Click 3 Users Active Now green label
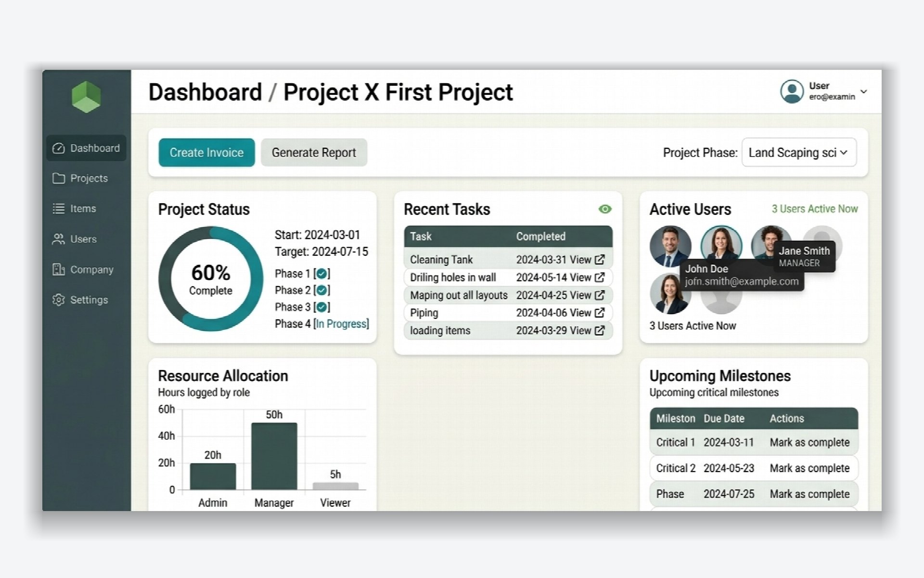Image resolution: width=924 pixels, height=578 pixels. click(x=815, y=209)
